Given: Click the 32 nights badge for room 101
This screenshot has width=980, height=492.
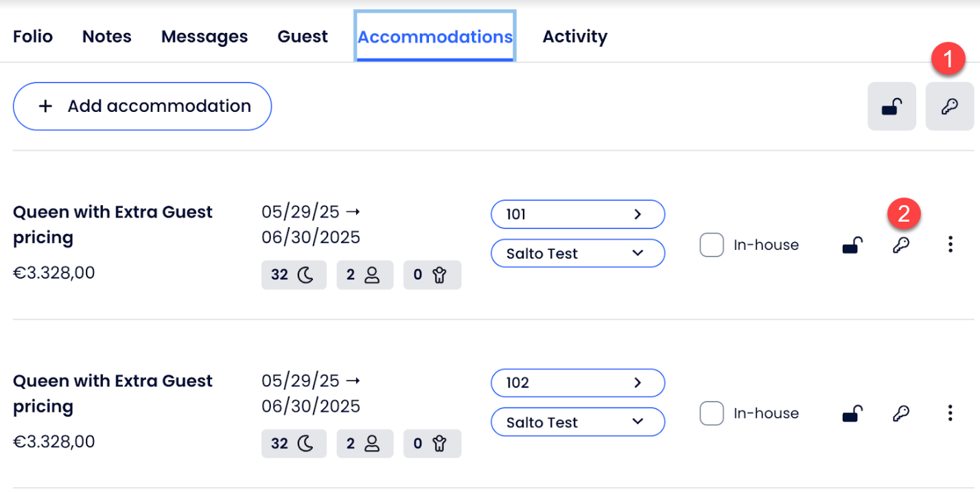Looking at the screenshot, I should [x=293, y=275].
